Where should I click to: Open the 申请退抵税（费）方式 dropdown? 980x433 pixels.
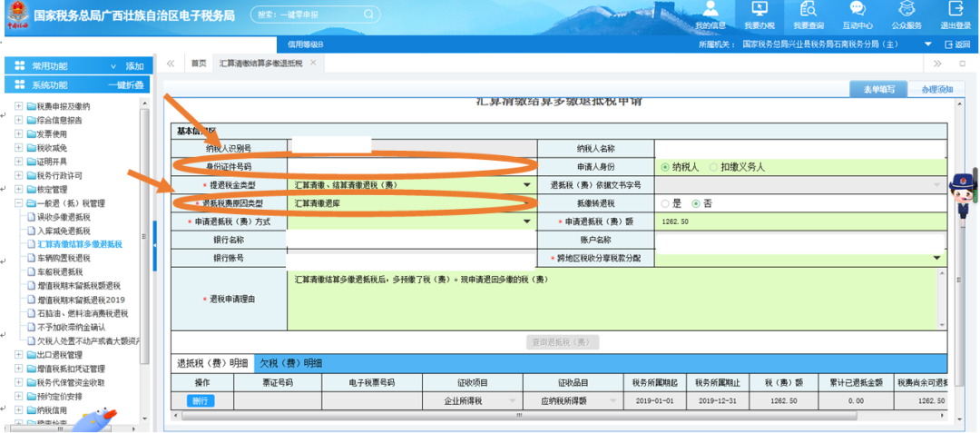click(526, 221)
